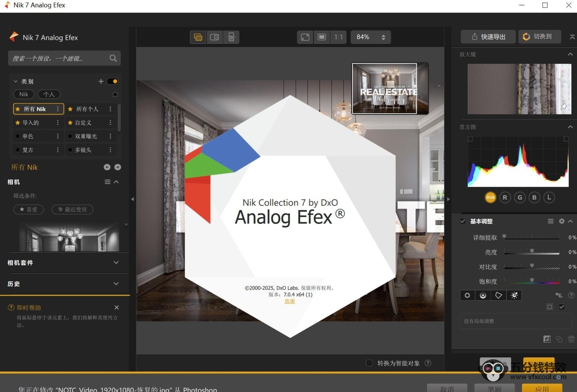577x392 pixels.
Task: Close the instant help panel
Action: (117, 307)
